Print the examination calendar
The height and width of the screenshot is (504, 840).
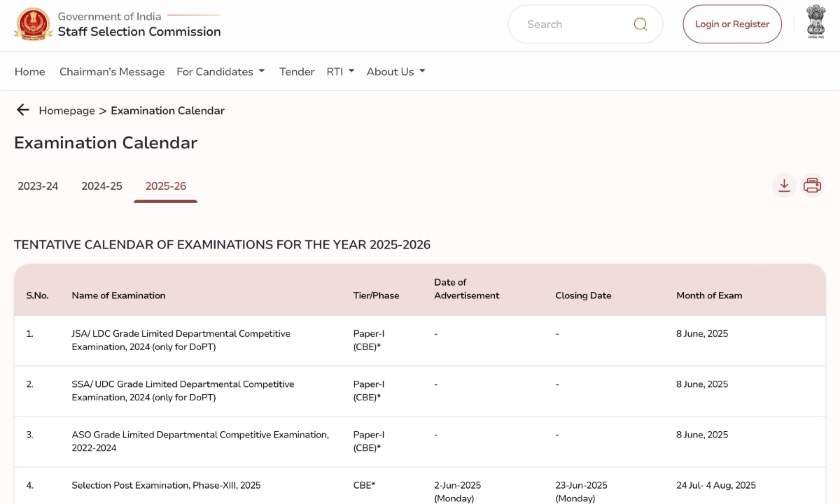[x=812, y=185]
